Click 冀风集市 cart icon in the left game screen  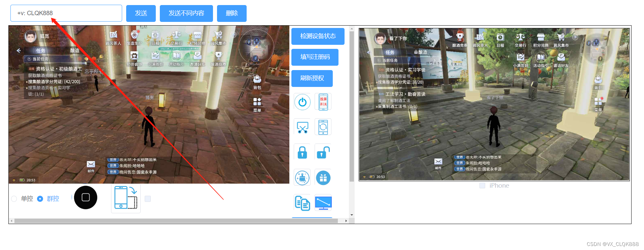[x=218, y=38]
